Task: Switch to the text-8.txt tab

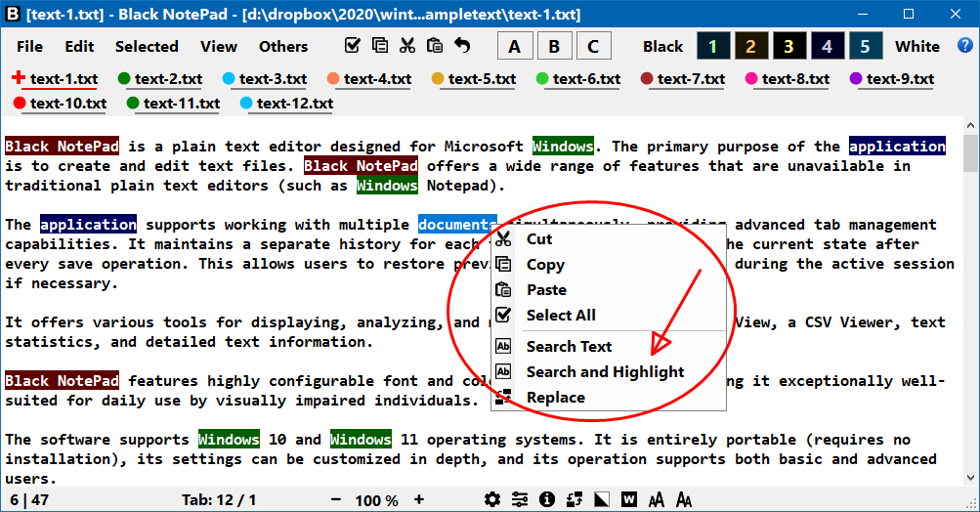Action: coord(788,79)
